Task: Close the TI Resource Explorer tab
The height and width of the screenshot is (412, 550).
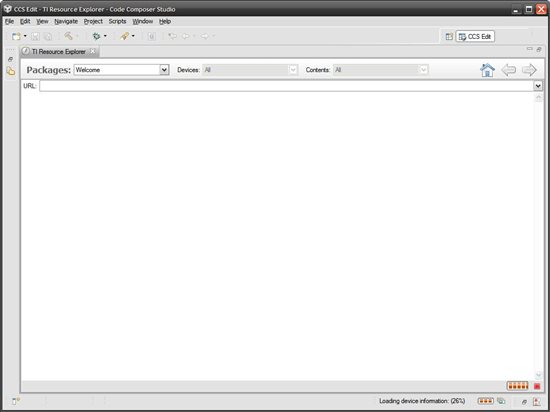Action: (92, 51)
